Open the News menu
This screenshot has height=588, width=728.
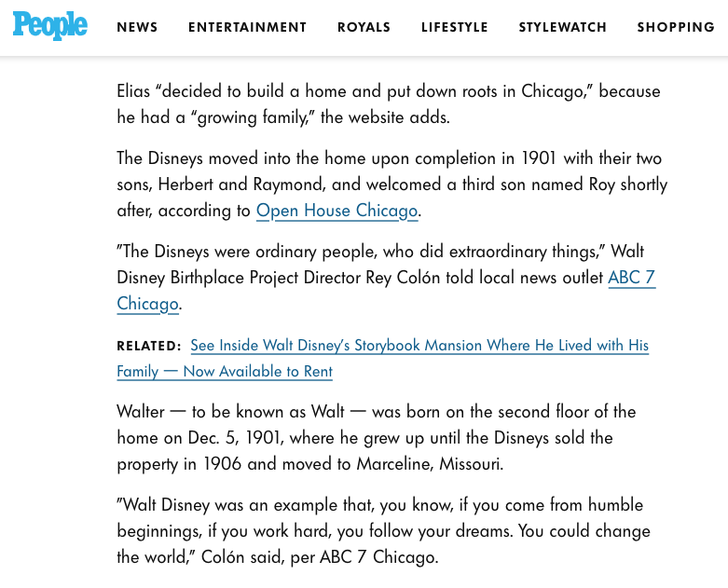click(x=137, y=27)
